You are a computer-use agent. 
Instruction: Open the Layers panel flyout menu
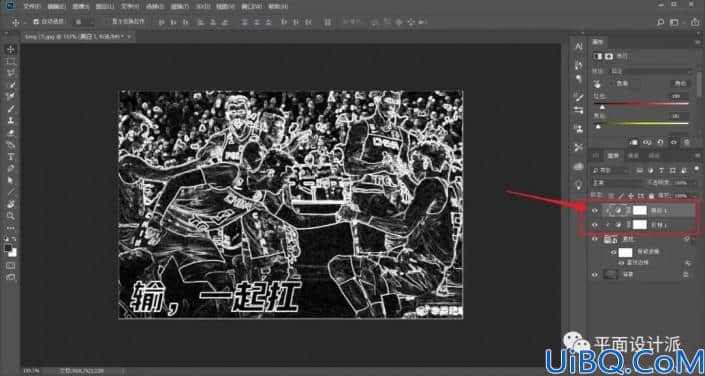(698, 156)
